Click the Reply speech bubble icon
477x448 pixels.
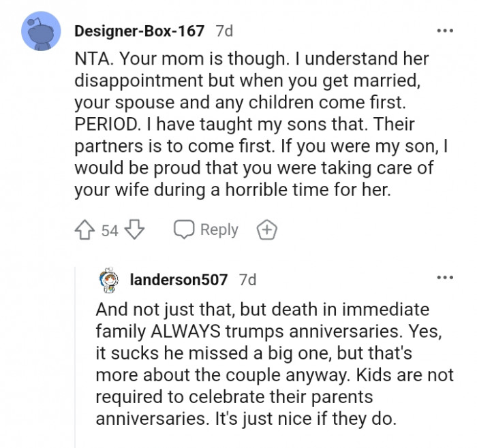tap(184, 229)
